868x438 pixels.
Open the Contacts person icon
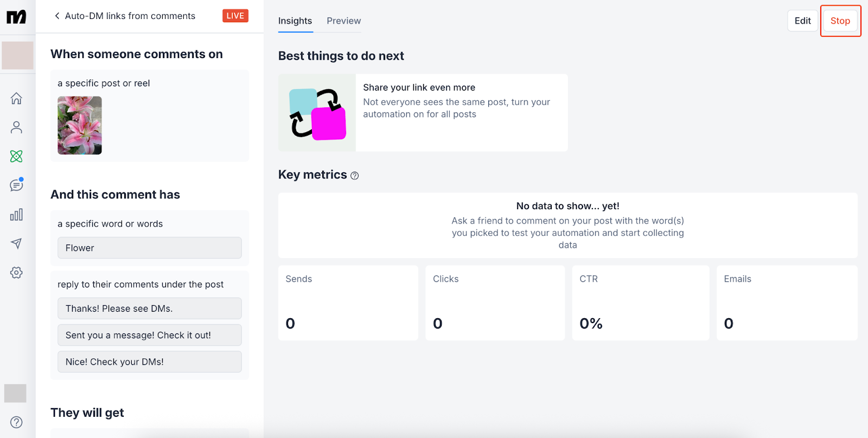coord(16,127)
